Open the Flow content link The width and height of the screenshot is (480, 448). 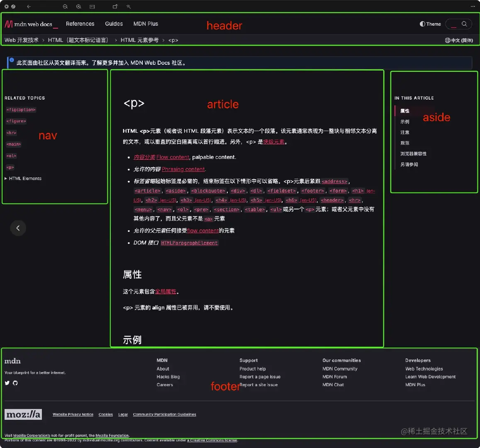(173, 157)
